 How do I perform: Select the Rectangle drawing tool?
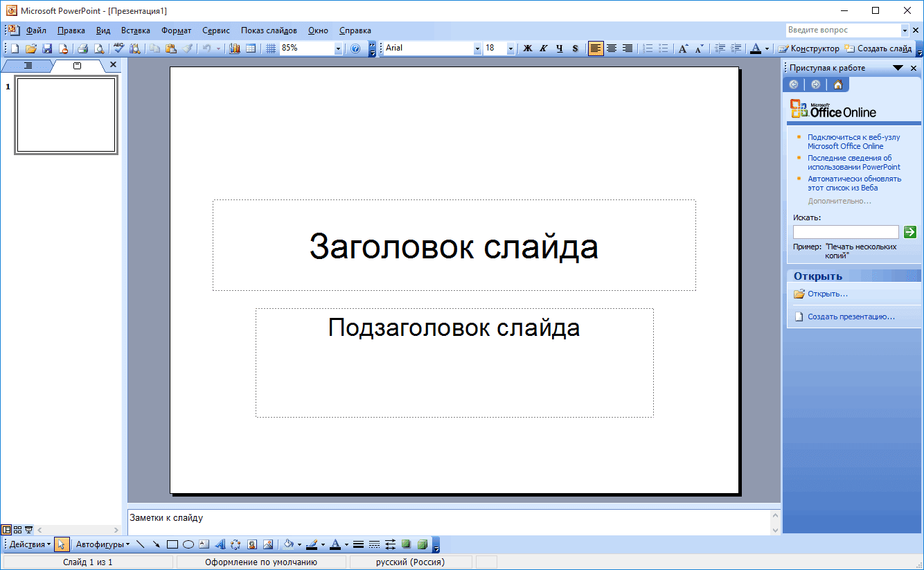point(172,544)
